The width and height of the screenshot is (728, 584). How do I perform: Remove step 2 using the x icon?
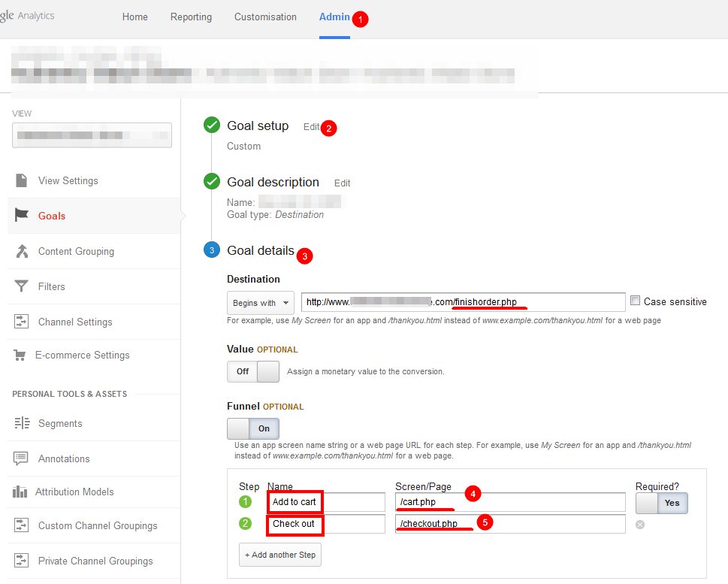tap(640, 525)
